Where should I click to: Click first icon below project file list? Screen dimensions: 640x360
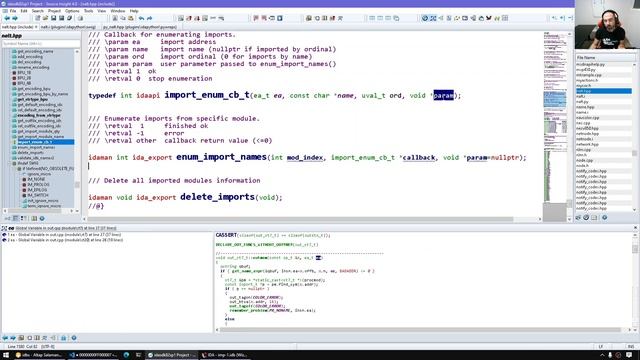pyautogui.click(x=578, y=218)
